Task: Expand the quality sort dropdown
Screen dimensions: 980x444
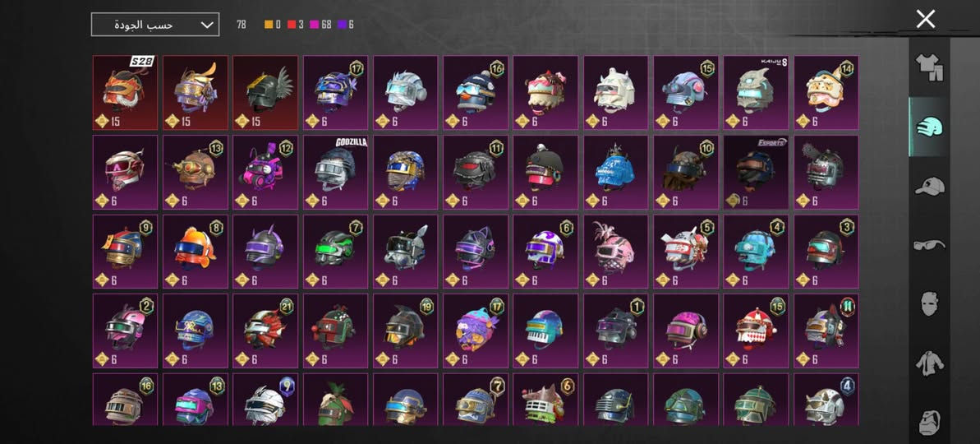Action: 155,25
